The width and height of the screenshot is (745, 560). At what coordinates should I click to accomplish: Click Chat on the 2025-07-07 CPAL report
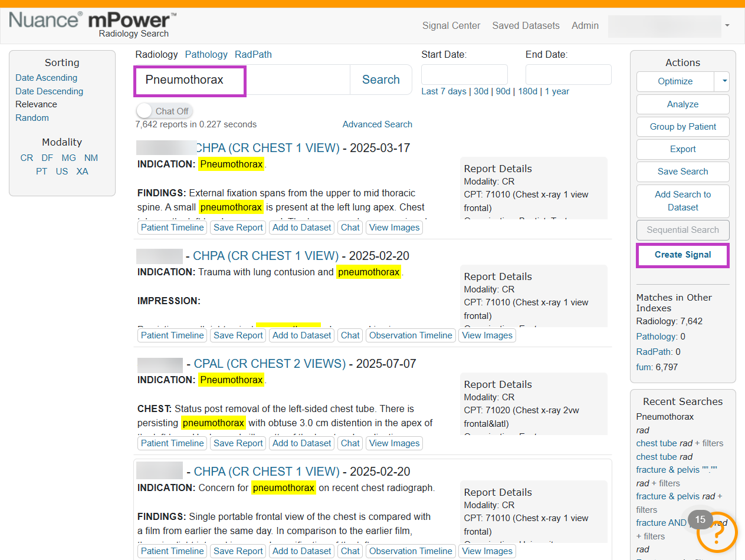coord(350,443)
